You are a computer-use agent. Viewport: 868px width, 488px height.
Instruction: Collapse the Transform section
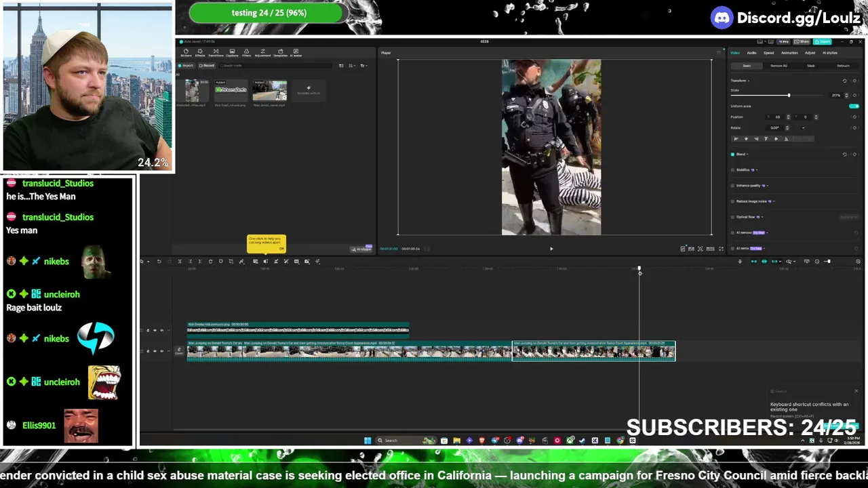pyautogui.click(x=749, y=81)
